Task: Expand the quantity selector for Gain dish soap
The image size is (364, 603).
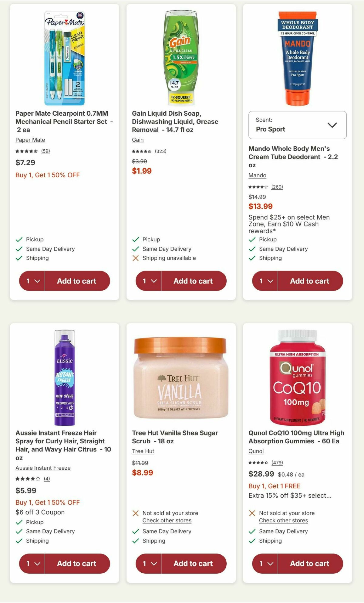Action: [148, 281]
